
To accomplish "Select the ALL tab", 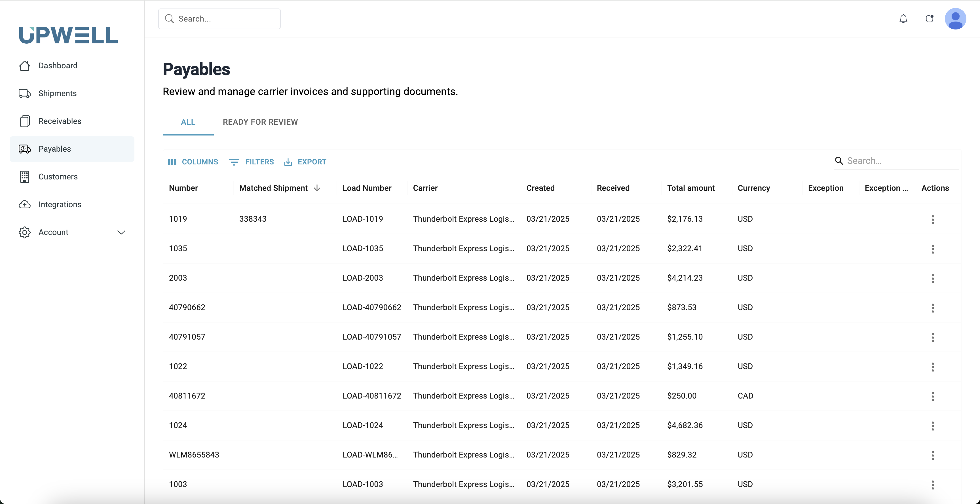I will [188, 122].
